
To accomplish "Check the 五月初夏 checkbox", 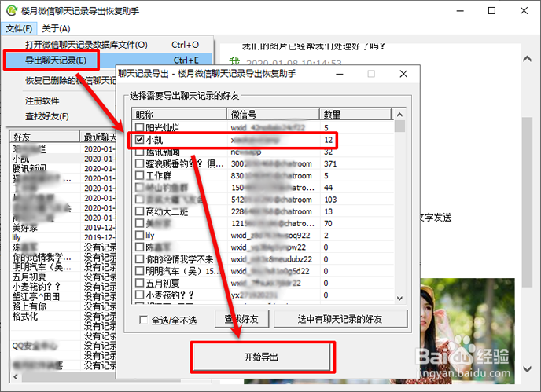I will [x=139, y=283].
